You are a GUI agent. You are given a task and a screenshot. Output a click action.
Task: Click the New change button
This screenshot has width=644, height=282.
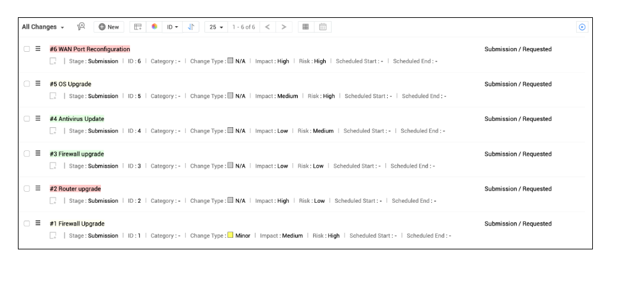click(109, 27)
